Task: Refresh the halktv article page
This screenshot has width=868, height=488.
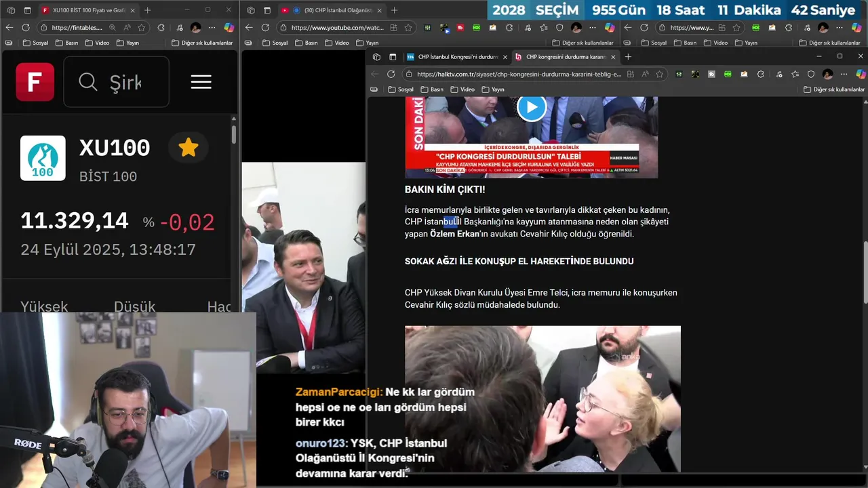Action: coord(391,74)
